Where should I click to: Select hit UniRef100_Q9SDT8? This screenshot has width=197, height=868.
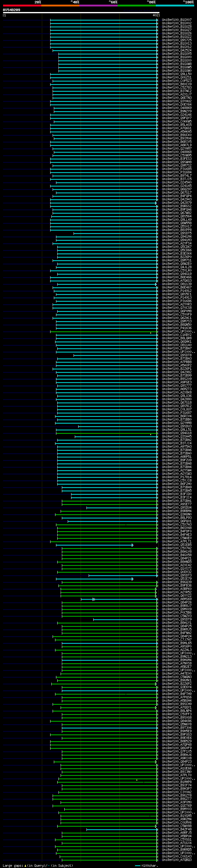click(177, 355)
